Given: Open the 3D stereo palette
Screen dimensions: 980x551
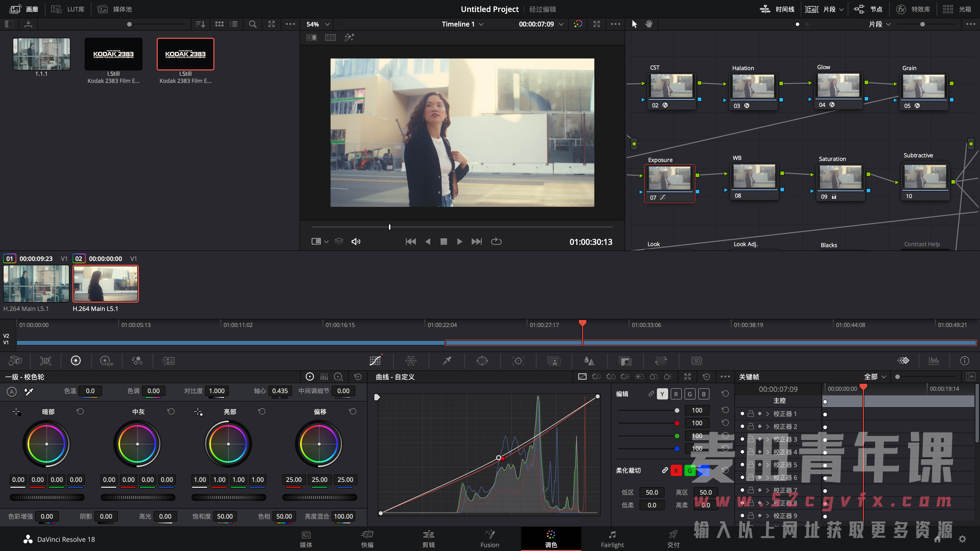Looking at the screenshot, I should 696,360.
